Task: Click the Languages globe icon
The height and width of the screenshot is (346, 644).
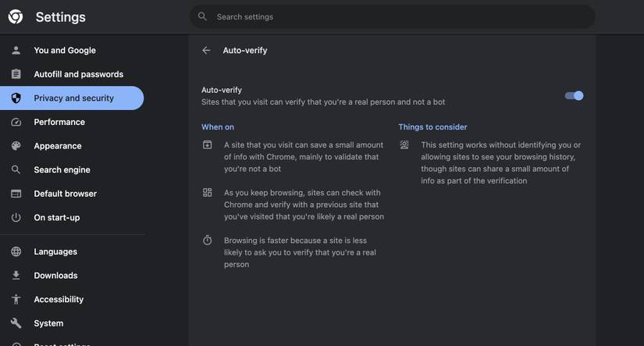Action: [16, 251]
